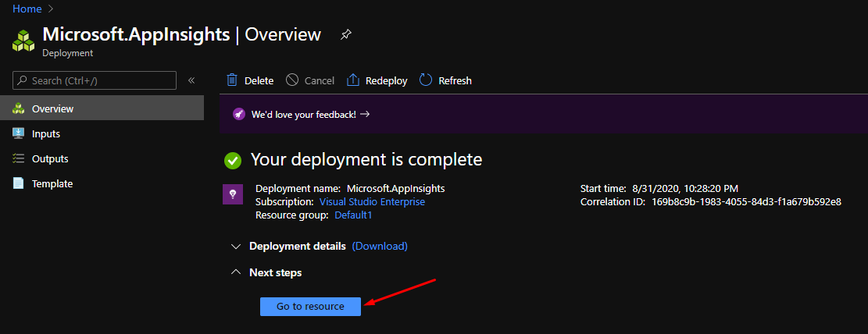Viewport: 868px width, 334px height.
Task: Click the Cancel circle icon
Action: [292, 80]
